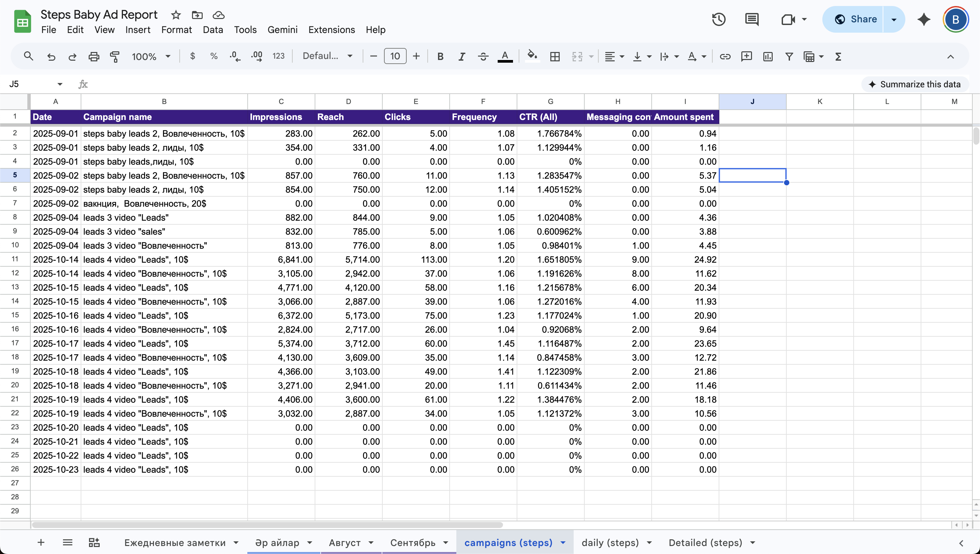Image resolution: width=980 pixels, height=554 pixels.
Task: Click the Share button
Action: pyautogui.click(x=856, y=19)
